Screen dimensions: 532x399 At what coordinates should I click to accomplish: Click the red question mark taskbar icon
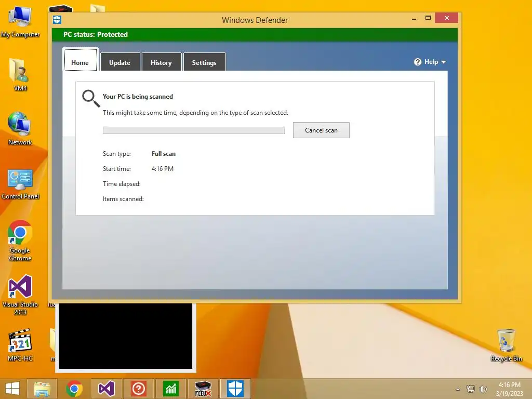point(138,389)
